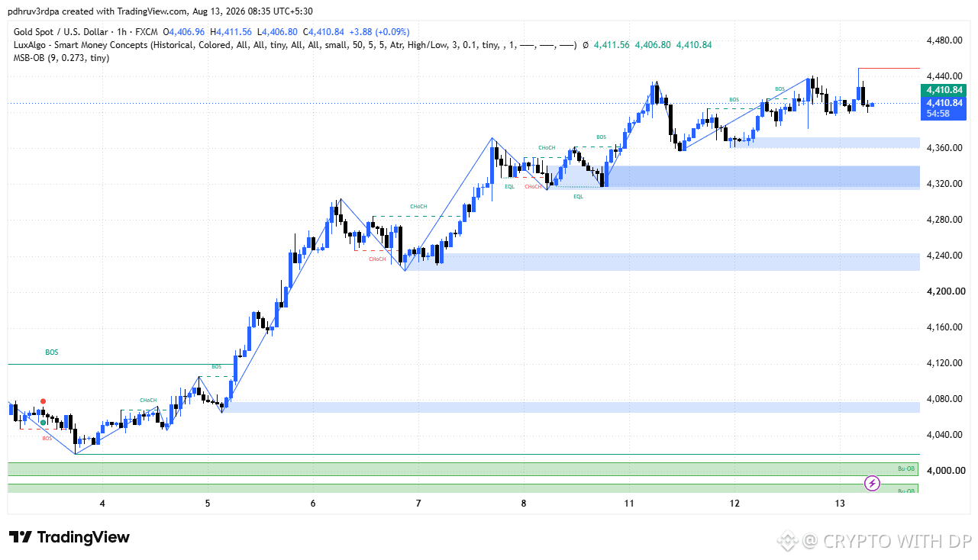Select the close value C4,410.84
Screen dimensions: 978x560
tap(323, 32)
